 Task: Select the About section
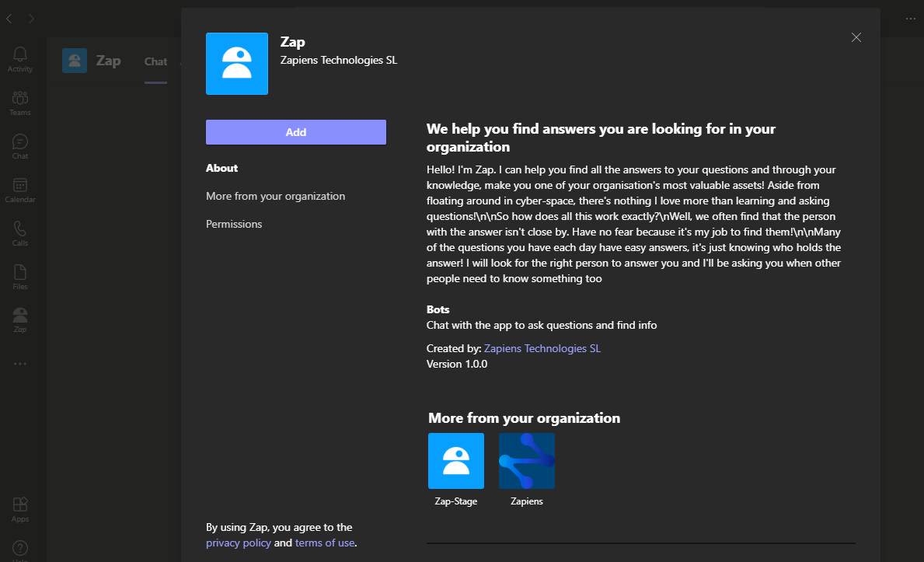(221, 168)
